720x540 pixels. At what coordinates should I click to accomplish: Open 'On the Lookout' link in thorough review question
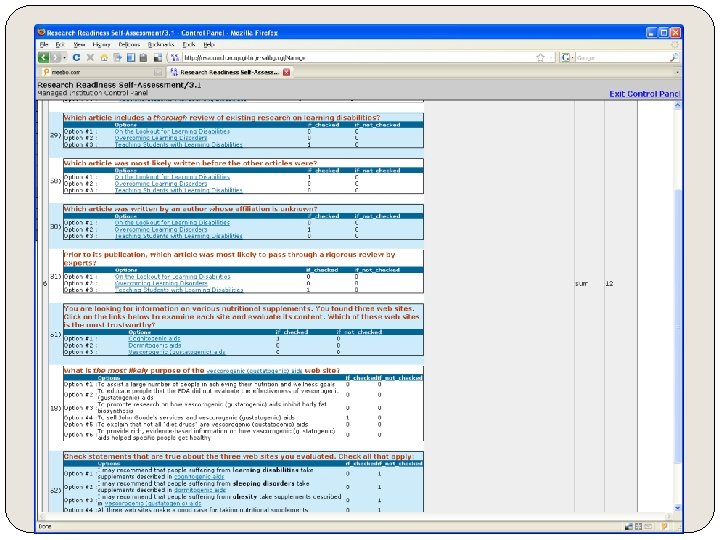[172, 131]
